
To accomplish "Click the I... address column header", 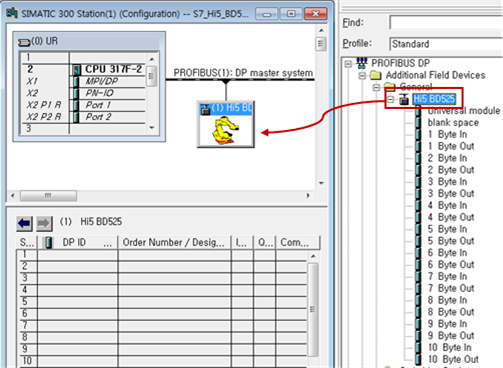I will (x=242, y=243).
